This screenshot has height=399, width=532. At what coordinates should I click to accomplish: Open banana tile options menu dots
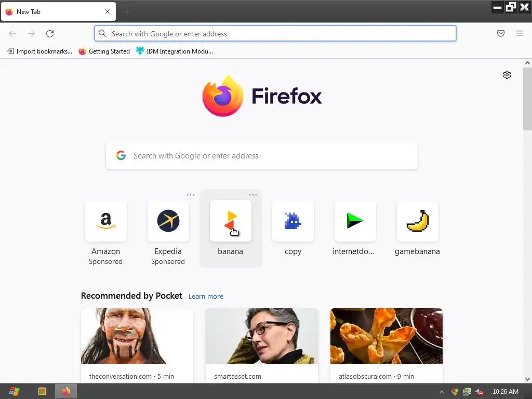click(253, 195)
